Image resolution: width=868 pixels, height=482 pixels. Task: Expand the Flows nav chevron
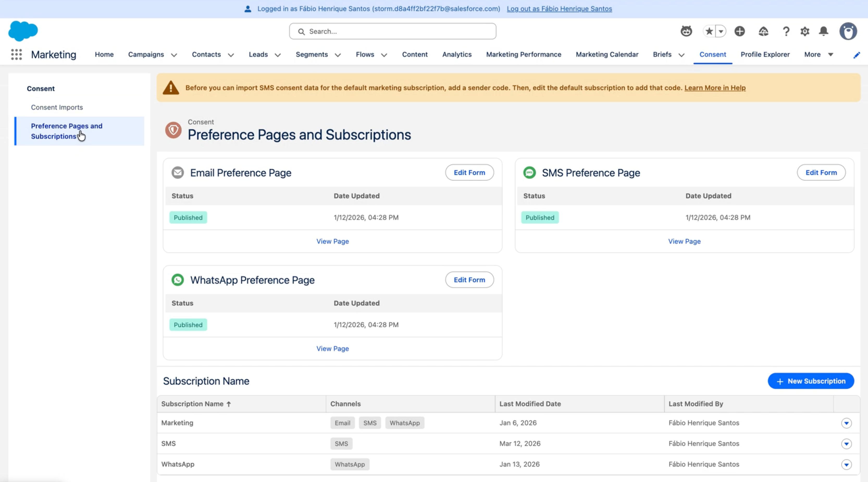[384, 55]
